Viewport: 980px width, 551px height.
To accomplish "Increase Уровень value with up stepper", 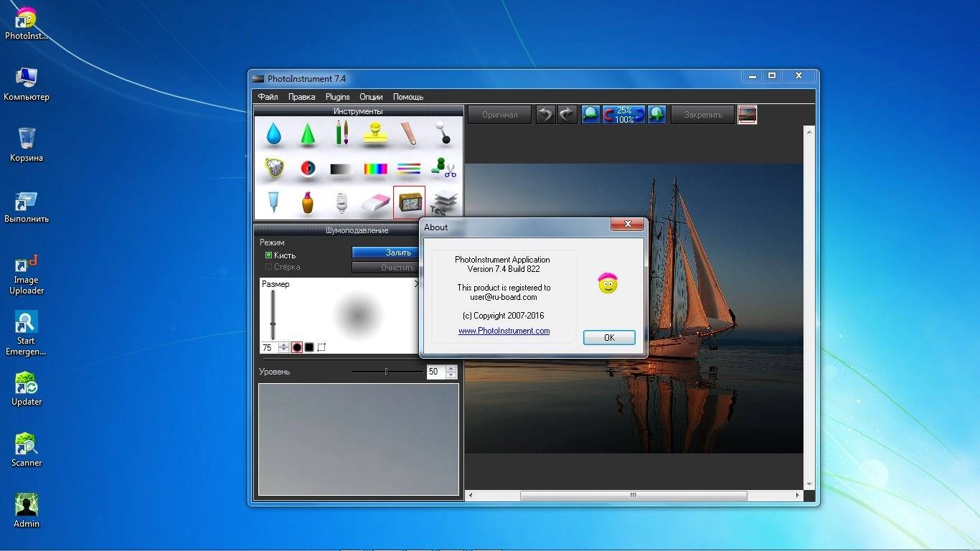I will (451, 369).
